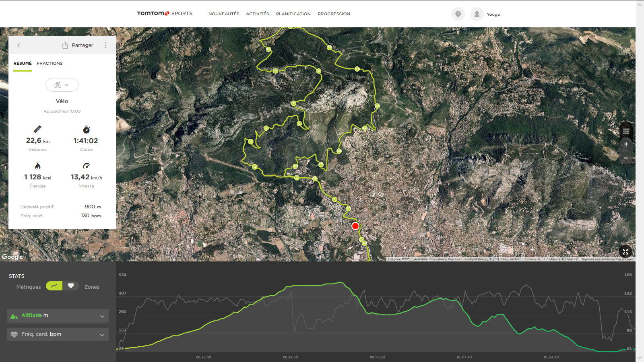644x362 pixels.
Task: Click kilometer marker 7 on the route
Action: [x=293, y=103]
